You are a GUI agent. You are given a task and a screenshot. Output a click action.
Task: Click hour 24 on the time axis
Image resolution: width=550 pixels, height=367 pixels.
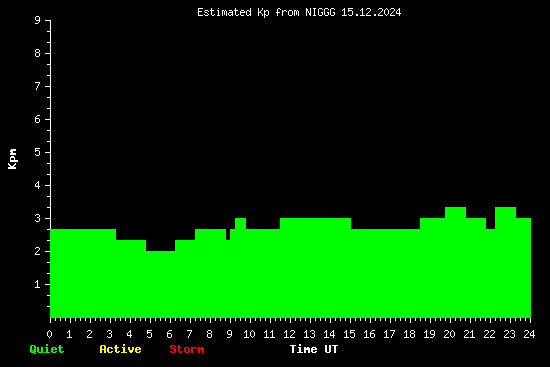tap(530, 334)
